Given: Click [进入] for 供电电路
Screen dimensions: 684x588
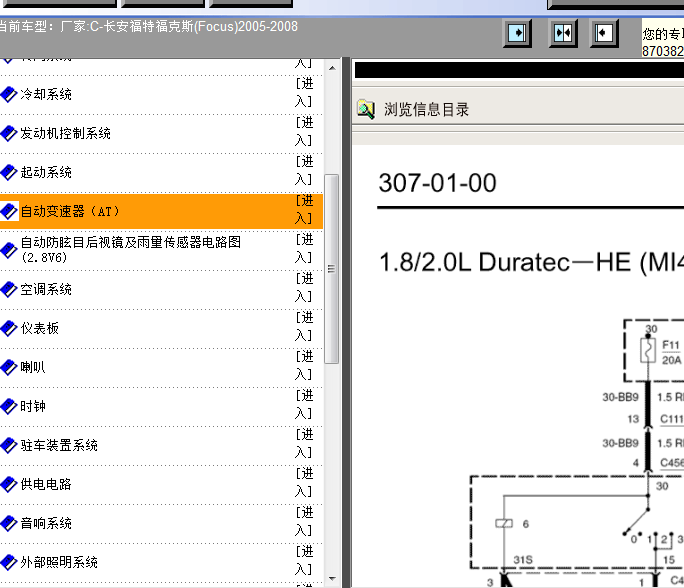Looking at the screenshot, I should click(x=304, y=482).
